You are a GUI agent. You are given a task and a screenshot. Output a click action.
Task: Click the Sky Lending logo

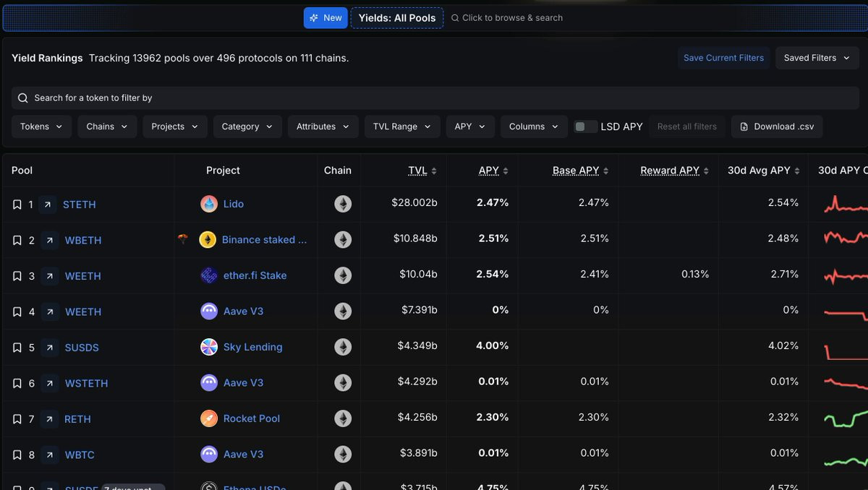point(209,347)
